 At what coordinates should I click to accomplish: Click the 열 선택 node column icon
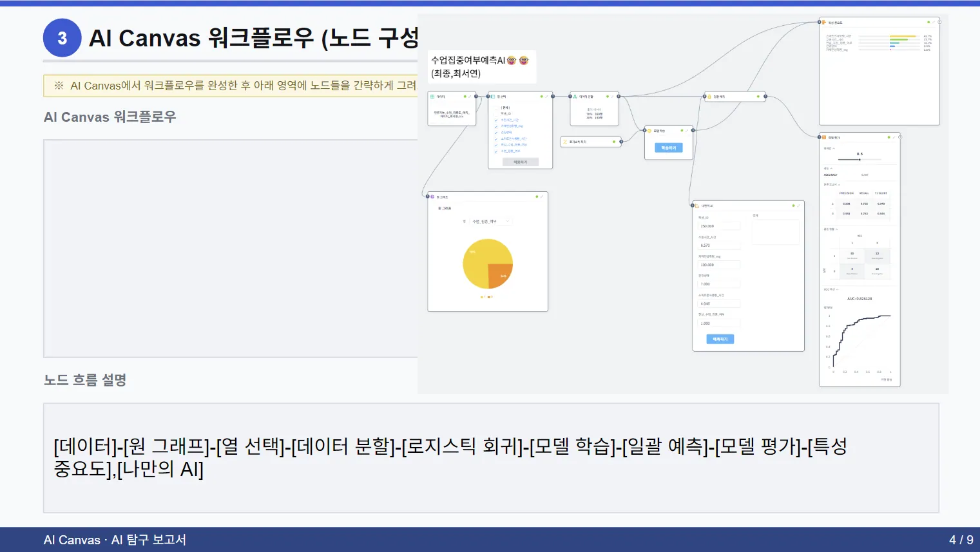tap(493, 97)
